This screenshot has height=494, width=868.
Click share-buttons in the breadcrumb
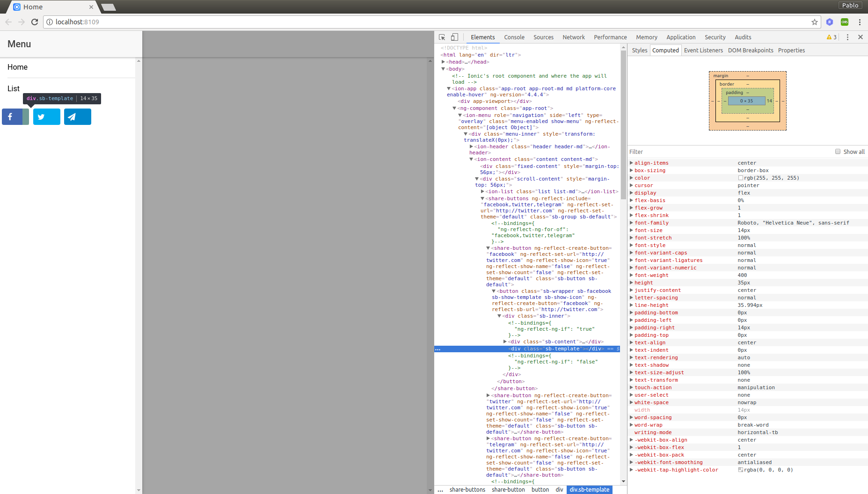tap(467, 490)
